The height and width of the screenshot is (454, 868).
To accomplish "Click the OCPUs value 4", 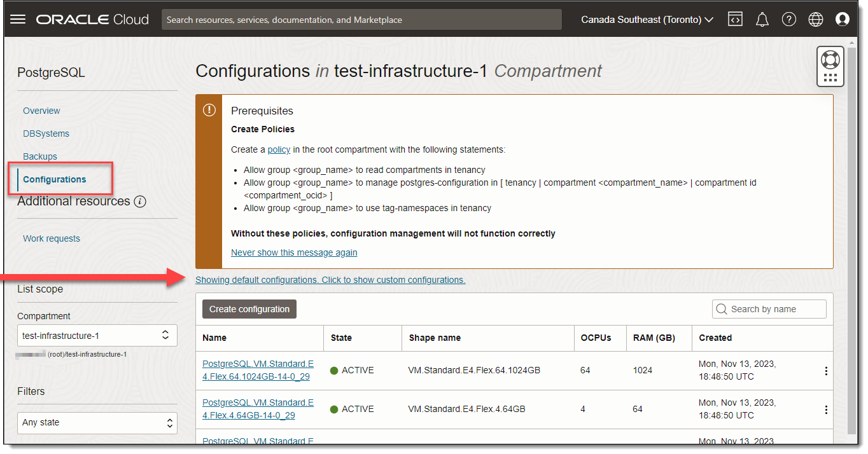I will click(x=583, y=409).
